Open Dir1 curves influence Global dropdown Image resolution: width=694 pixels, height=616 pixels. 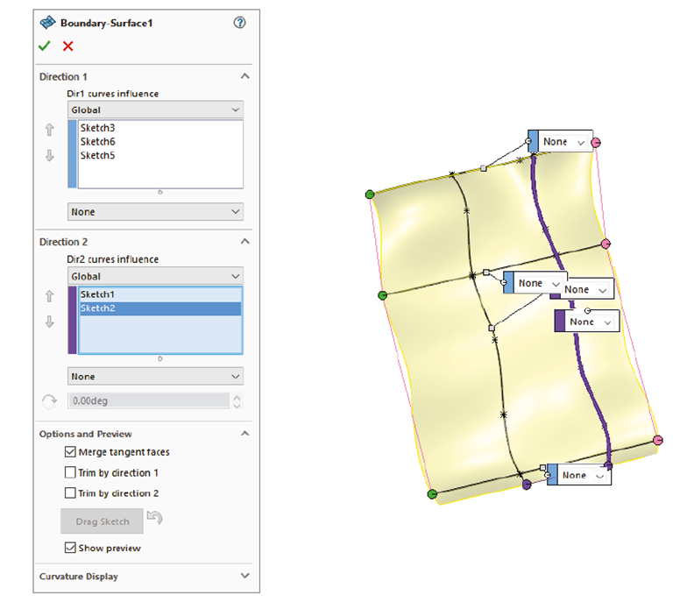tap(155, 110)
